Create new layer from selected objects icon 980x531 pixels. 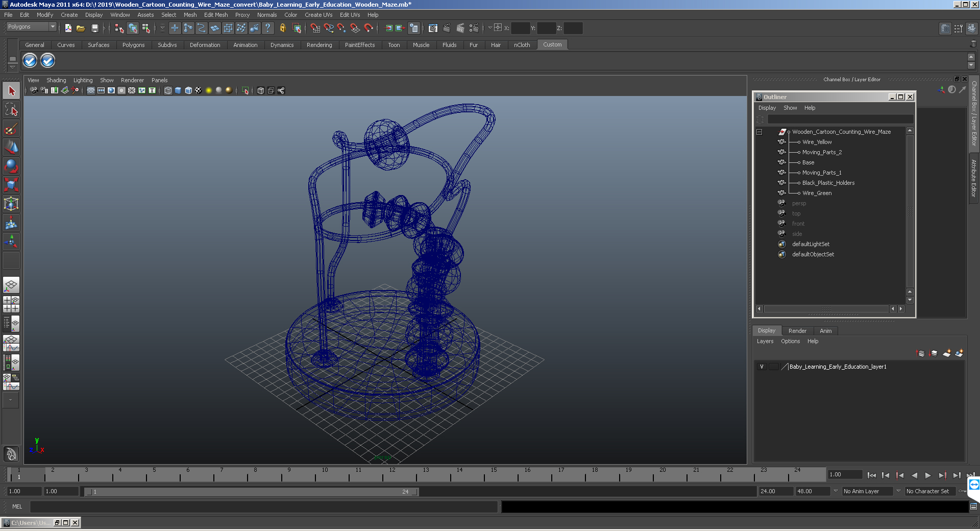(959, 353)
